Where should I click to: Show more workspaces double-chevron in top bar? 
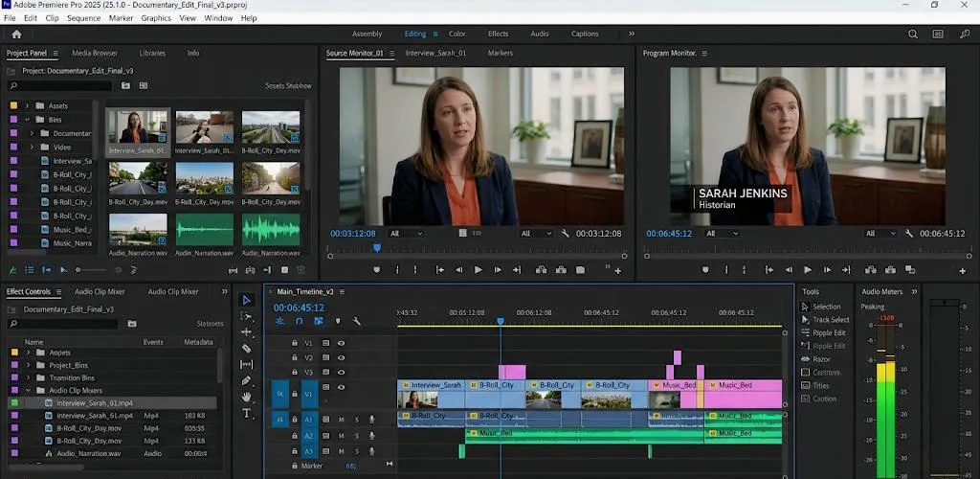tap(632, 34)
